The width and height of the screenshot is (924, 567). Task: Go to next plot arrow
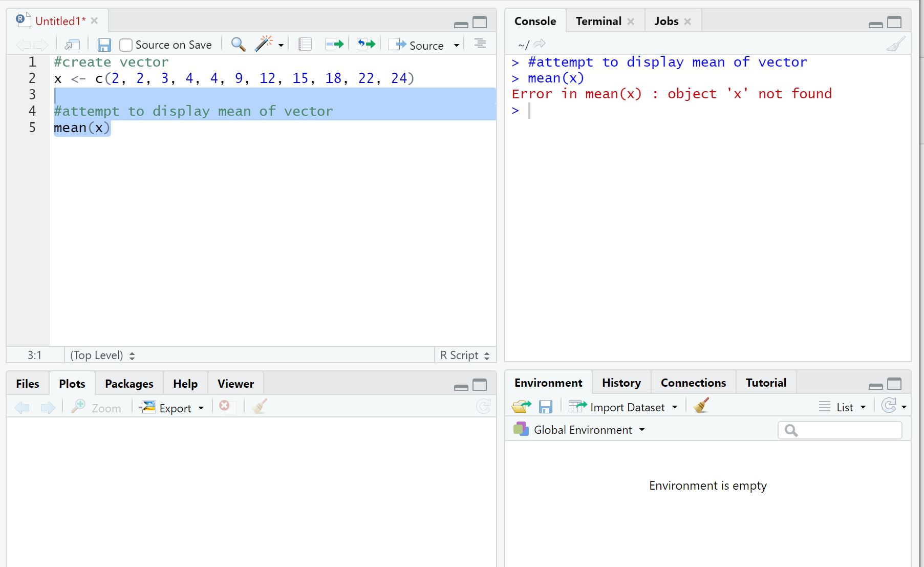[x=48, y=408]
